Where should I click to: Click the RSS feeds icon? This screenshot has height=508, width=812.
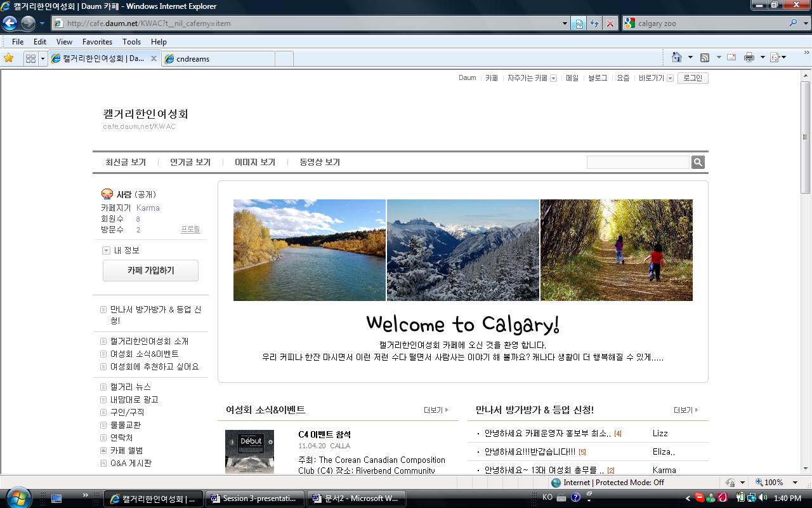(x=705, y=58)
